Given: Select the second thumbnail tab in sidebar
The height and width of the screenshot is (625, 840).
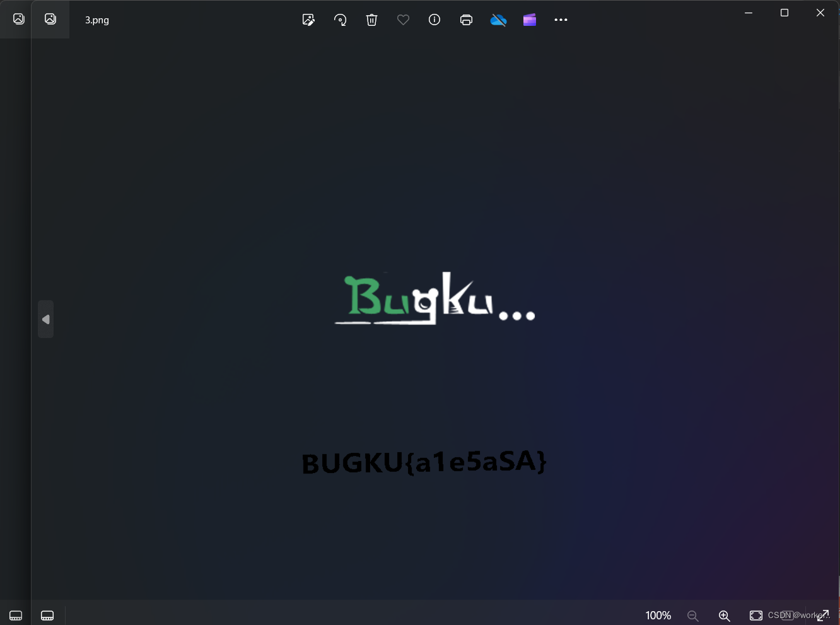Looking at the screenshot, I should point(50,19).
